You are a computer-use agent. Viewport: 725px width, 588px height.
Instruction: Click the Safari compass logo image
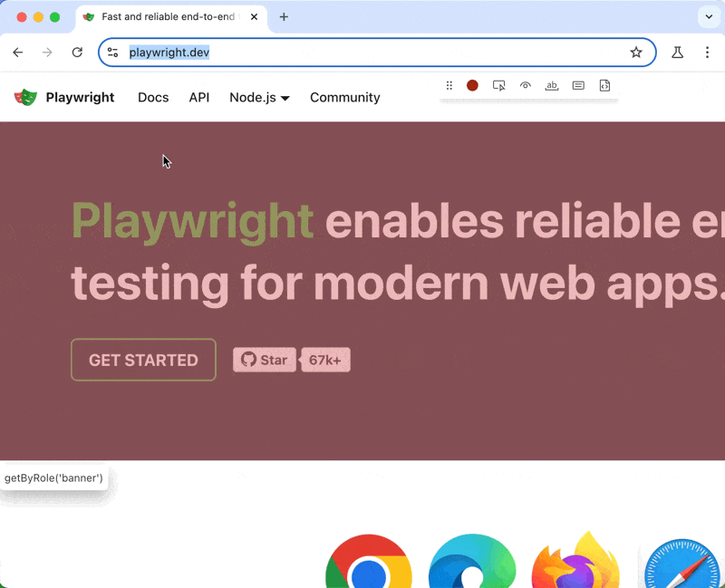(684, 563)
